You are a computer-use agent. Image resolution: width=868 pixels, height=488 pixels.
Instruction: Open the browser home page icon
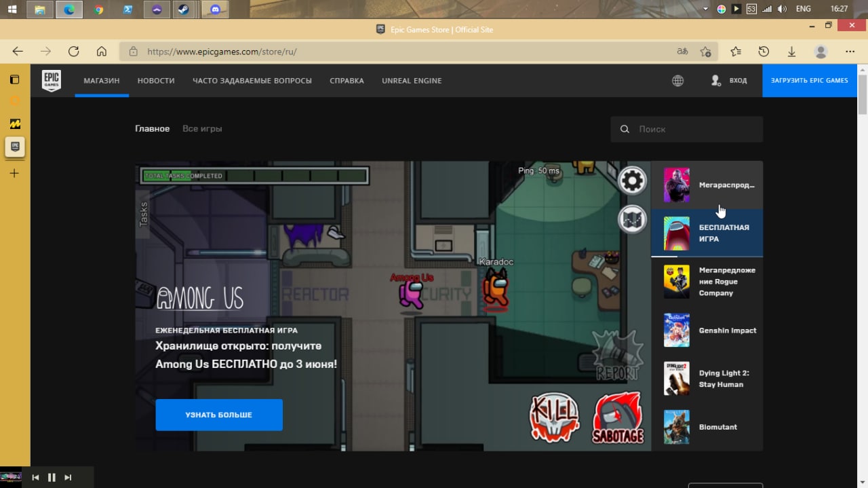pyautogui.click(x=102, y=52)
